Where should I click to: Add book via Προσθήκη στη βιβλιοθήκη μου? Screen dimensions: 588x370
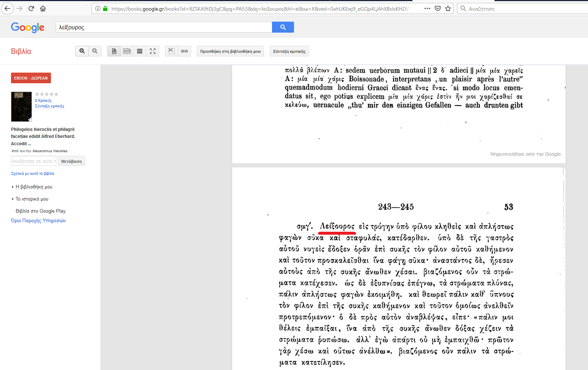pos(230,51)
